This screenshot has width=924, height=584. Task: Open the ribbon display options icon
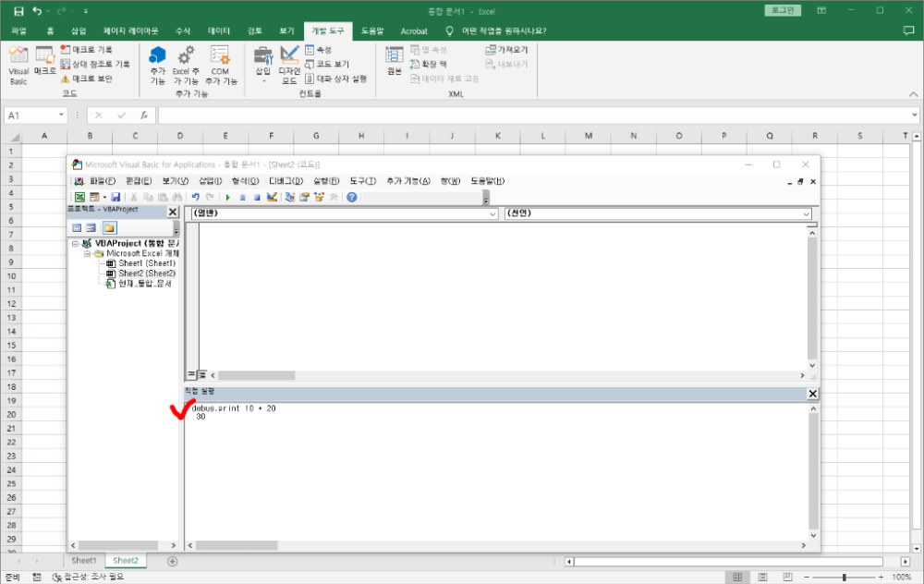point(821,10)
